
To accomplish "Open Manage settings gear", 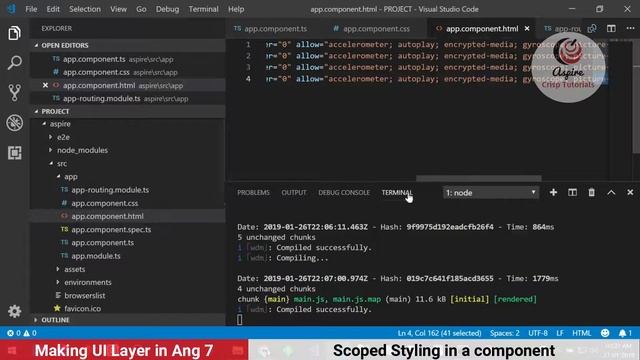I will 14,311.
